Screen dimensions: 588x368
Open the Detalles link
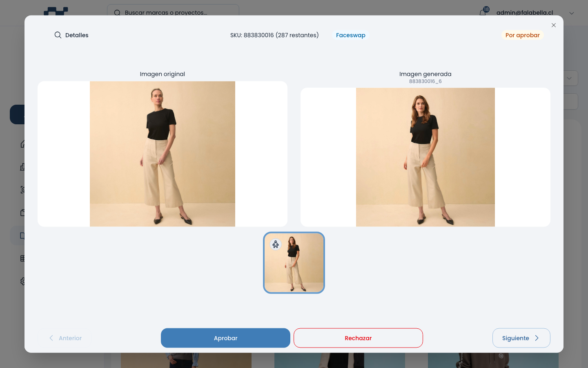(71, 35)
